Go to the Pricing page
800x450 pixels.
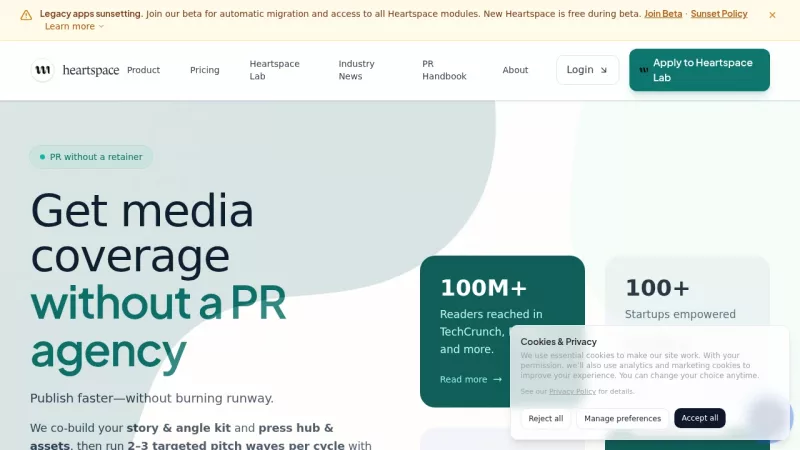[x=204, y=70]
